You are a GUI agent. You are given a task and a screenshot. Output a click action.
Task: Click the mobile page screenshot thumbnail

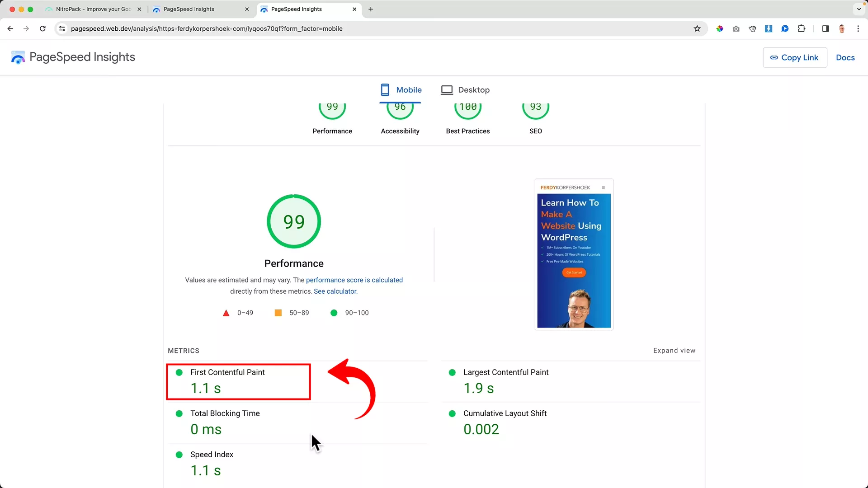click(x=574, y=254)
